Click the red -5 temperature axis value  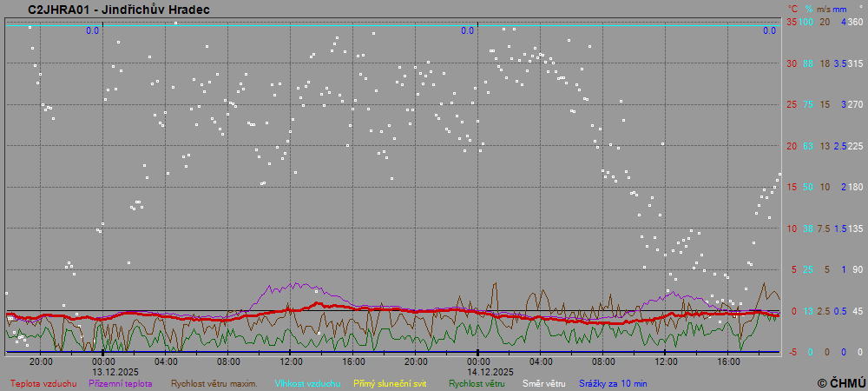pyautogui.click(x=791, y=352)
